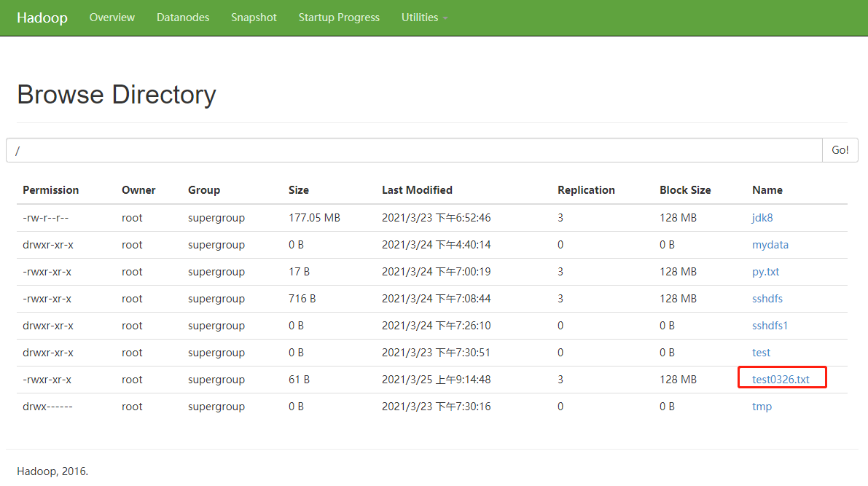Click the Size column header
This screenshot has height=486, width=868.
click(x=298, y=190)
